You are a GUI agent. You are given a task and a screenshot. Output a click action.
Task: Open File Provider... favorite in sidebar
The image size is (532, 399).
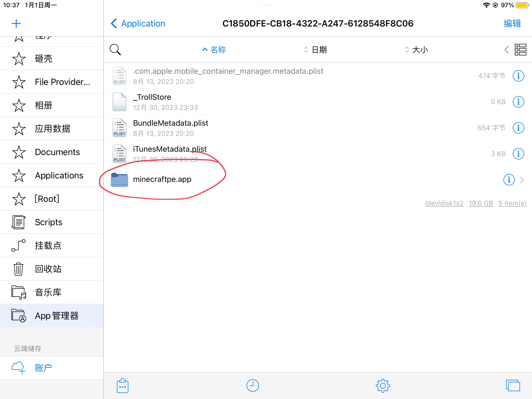[52, 82]
